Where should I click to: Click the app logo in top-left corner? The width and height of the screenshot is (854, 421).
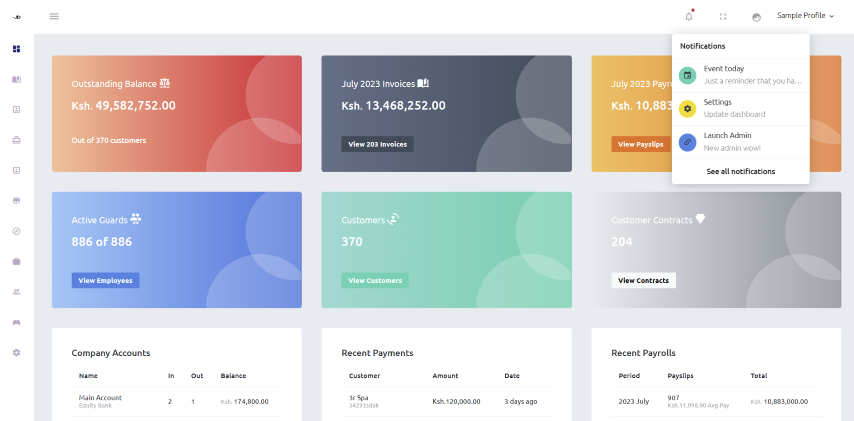(16, 17)
